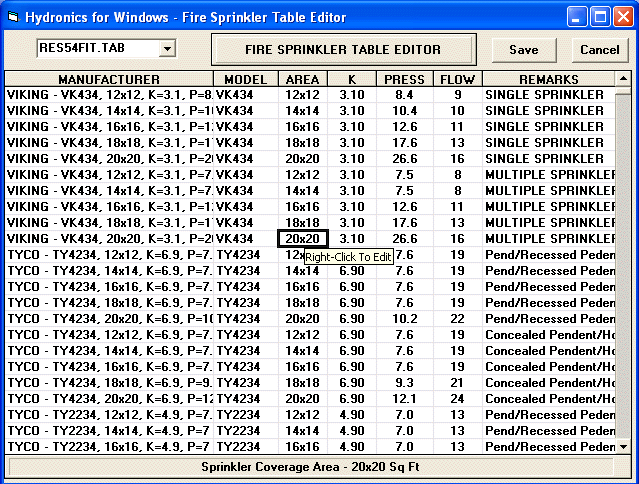
Task: Click the PRESS column header
Action: (x=404, y=79)
